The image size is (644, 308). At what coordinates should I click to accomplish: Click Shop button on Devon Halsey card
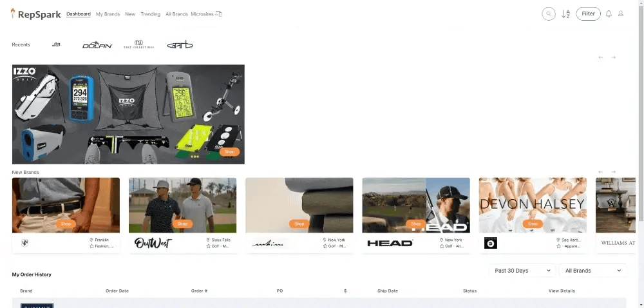click(533, 224)
